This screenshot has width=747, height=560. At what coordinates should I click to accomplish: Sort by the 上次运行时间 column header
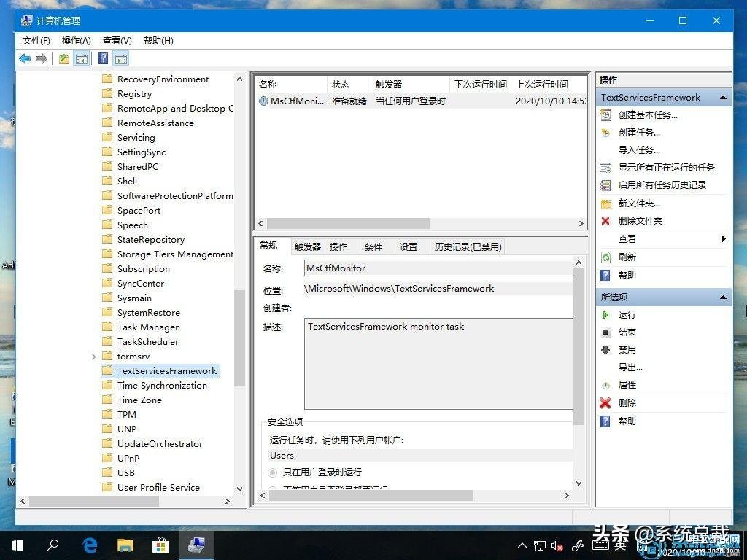click(x=549, y=85)
